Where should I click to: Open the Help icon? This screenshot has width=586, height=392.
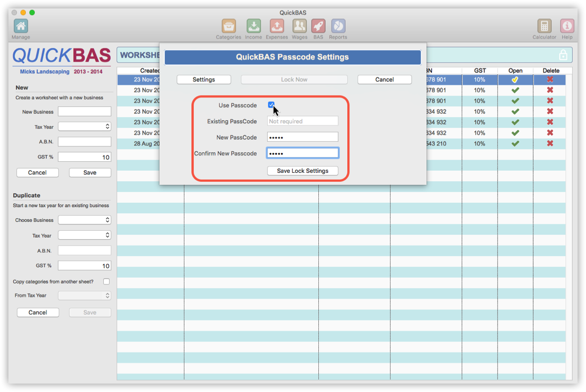coord(567,26)
